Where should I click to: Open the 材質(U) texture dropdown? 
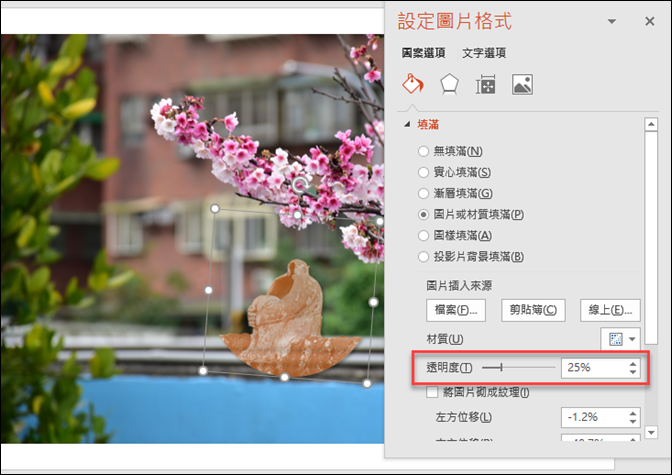[x=621, y=339]
